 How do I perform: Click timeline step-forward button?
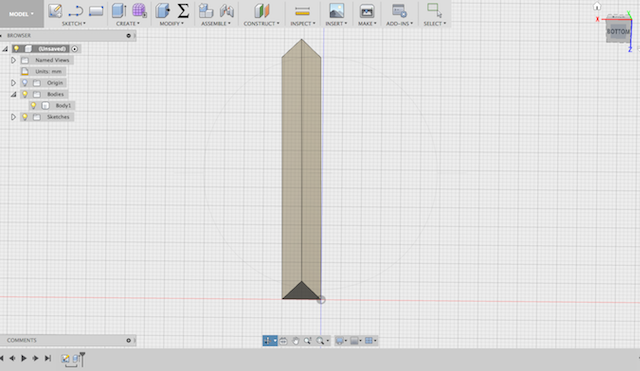tap(36, 358)
